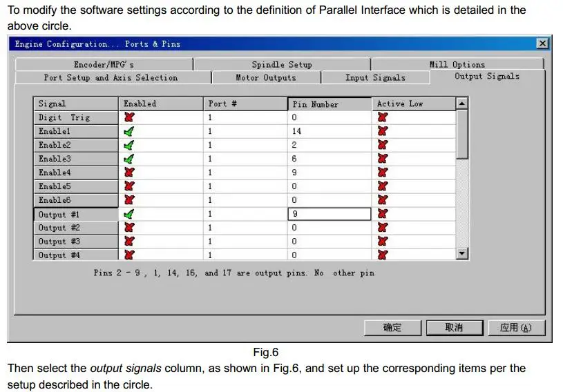This screenshot has width=563, height=392.
Task: Click the Output #1 pin number field
Action: click(330, 214)
